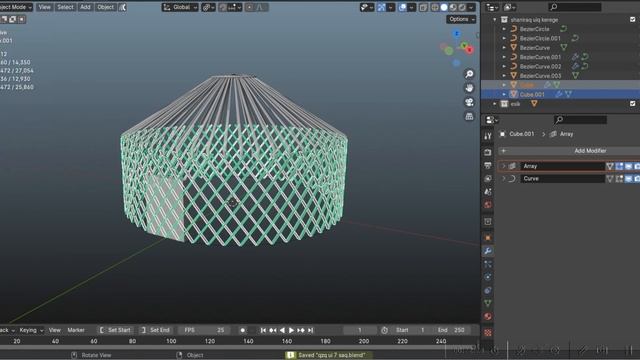Open the Output properties tab
This screenshot has height=360, width=640.
click(x=488, y=165)
